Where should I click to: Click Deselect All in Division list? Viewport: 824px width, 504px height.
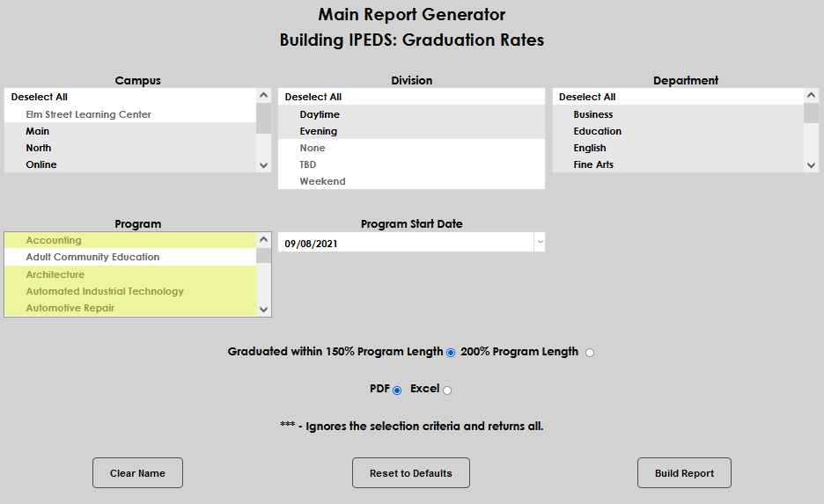313,97
